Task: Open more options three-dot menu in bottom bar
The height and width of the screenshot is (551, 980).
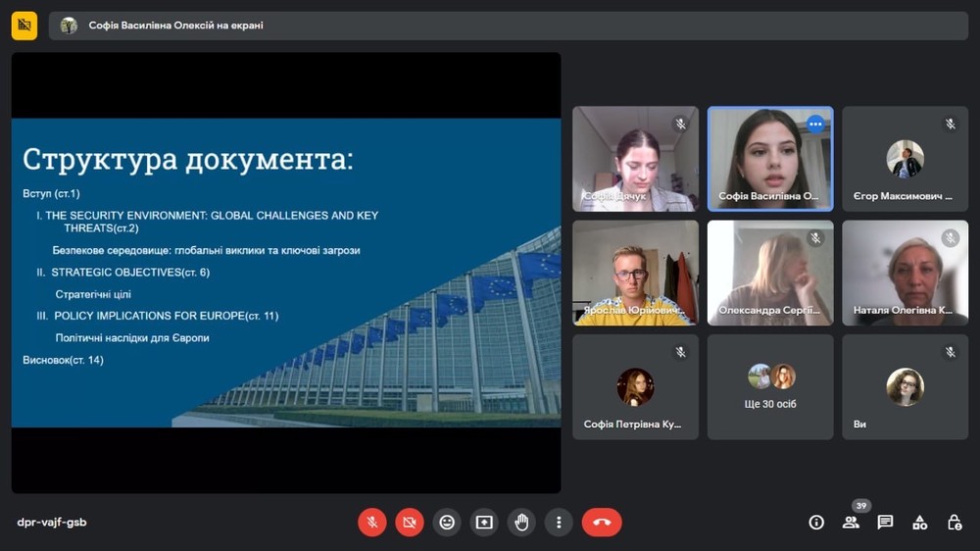Action: [559, 523]
